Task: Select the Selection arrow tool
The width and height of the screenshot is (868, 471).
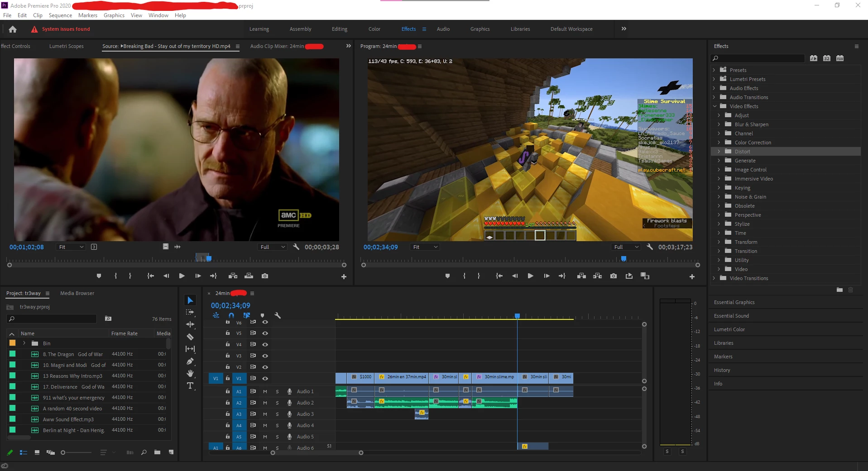Action: coord(190,300)
